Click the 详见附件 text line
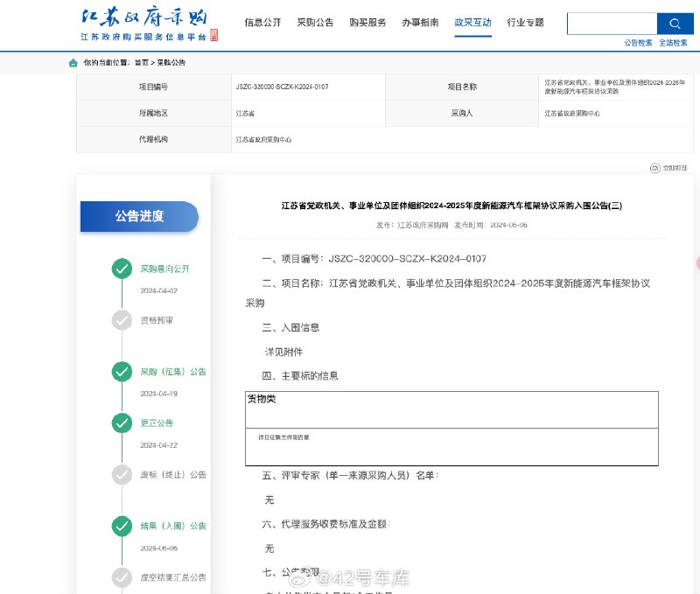The height and width of the screenshot is (594, 700). click(283, 353)
